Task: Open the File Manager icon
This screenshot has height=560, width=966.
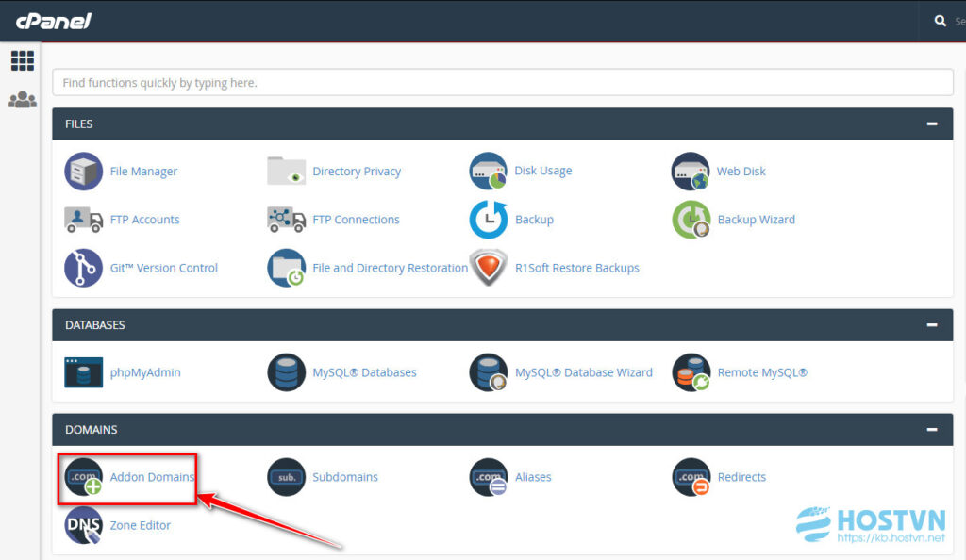Action: [83, 172]
